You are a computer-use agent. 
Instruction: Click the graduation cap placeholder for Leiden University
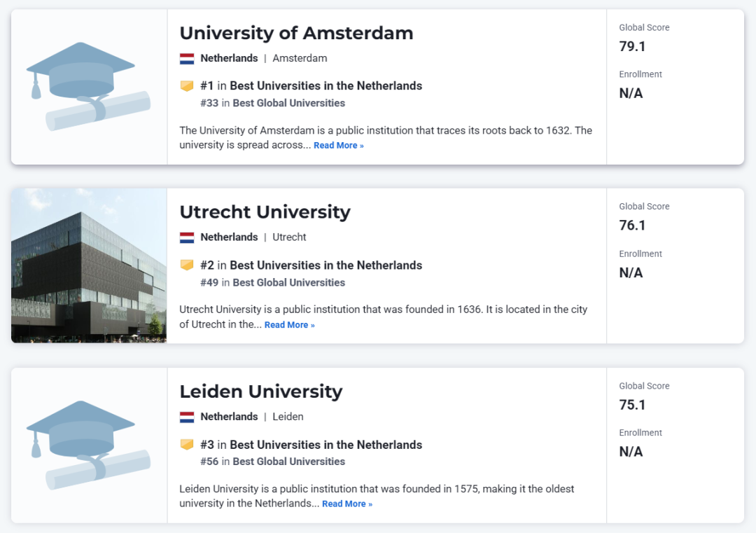[88, 445]
